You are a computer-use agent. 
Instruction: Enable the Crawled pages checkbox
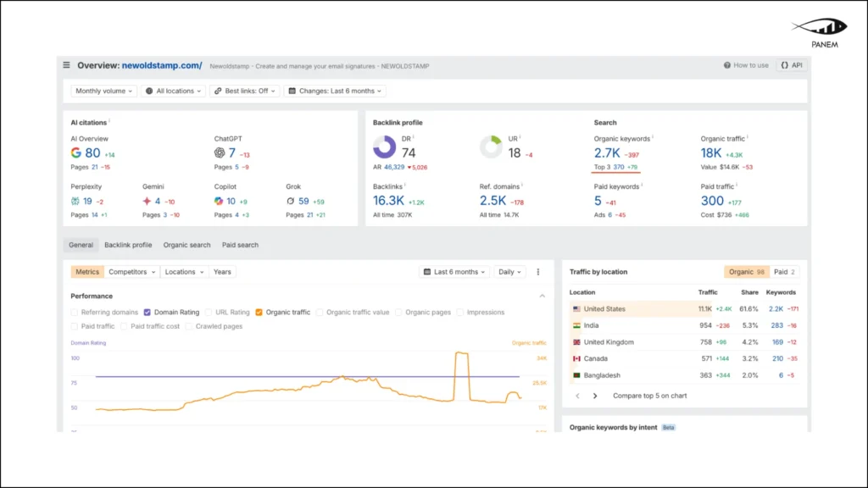(189, 326)
